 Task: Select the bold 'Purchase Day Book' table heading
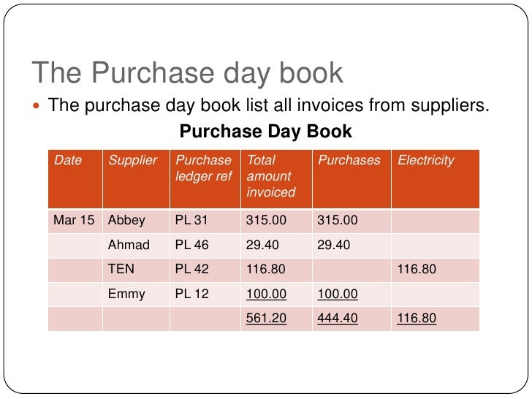[x=266, y=132]
